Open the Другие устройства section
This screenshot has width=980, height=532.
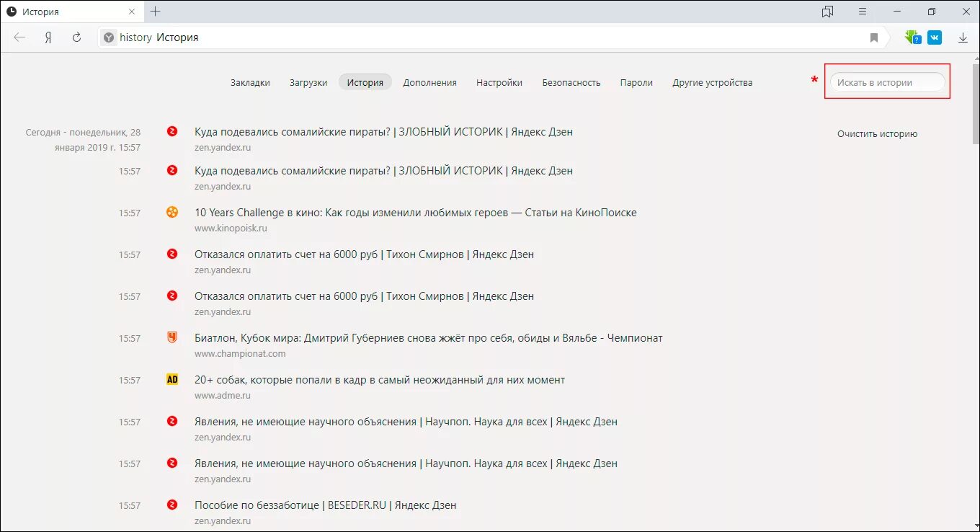[713, 82]
